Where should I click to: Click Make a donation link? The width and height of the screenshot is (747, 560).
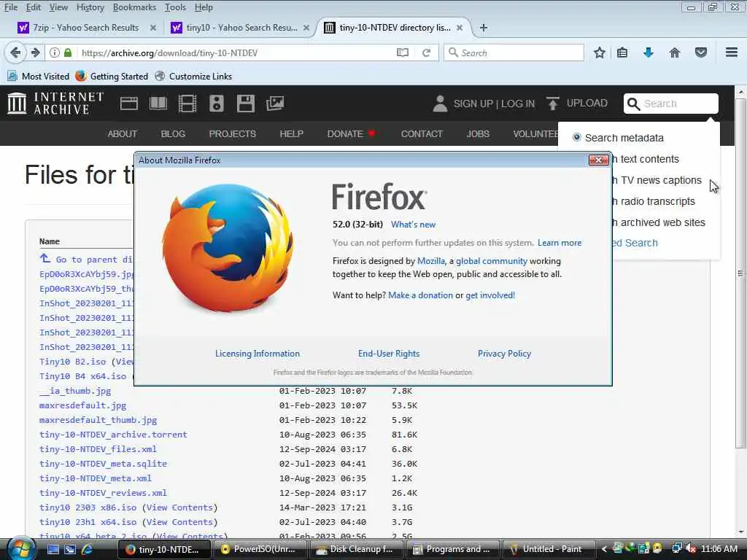click(x=421, y=295)
